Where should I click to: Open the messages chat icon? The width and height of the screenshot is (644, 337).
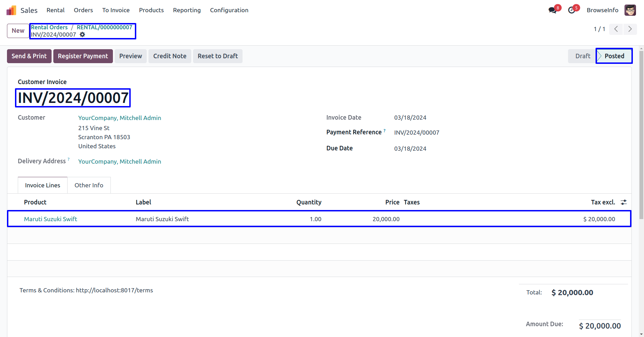click(552, 10)
